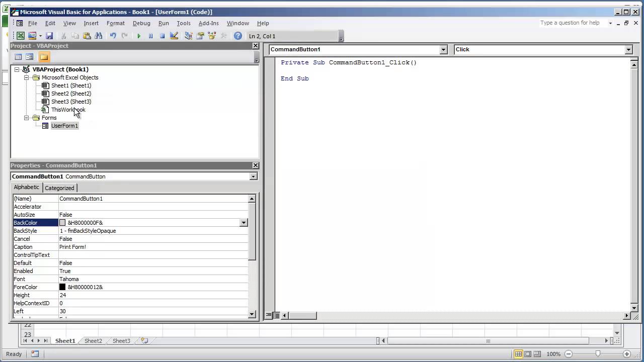644x362 pixels.
Task: Open the Project Explorer toolbar icon
Action: (x=189, y=36)
